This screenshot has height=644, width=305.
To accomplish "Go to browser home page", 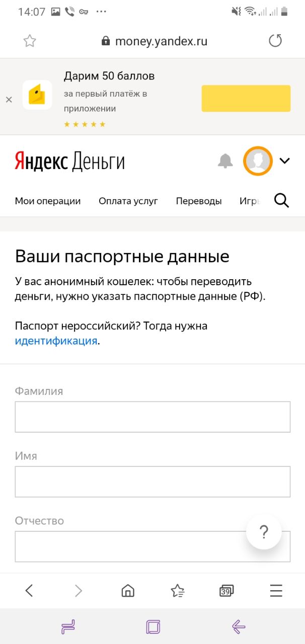I will (x=128, y=591).
